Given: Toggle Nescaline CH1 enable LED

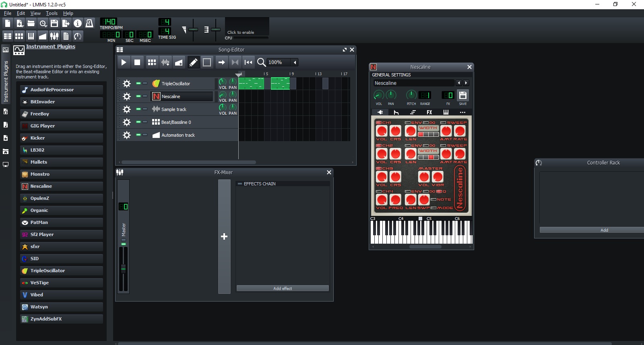Looking at the screenshot, I should (378, 123).
